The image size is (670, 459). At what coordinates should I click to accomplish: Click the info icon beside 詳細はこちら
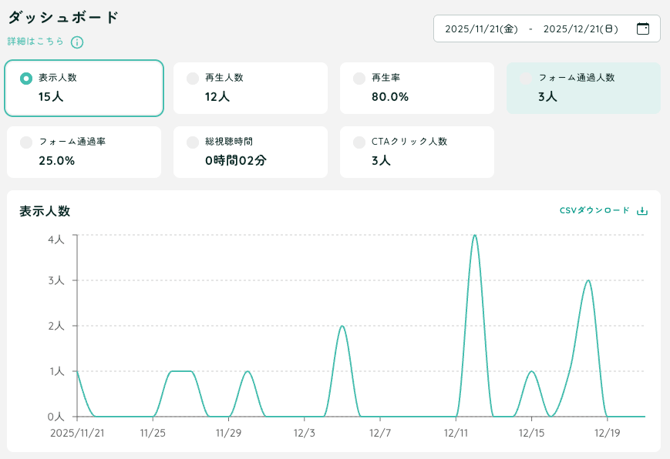(x=77, y=42)
